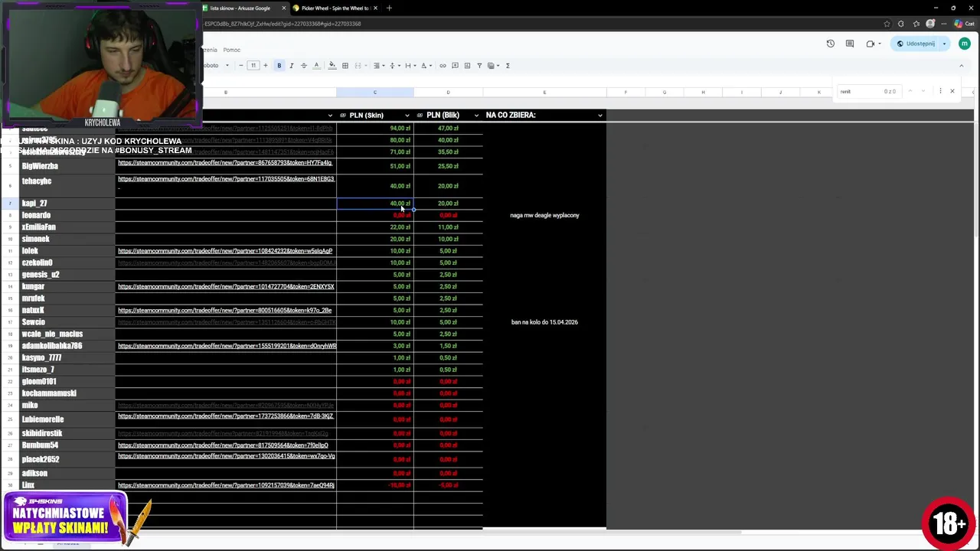Screen dimensions: 980x551
Task: Insert a link using the toolbar icon
Action: click(x=443, y=66)
